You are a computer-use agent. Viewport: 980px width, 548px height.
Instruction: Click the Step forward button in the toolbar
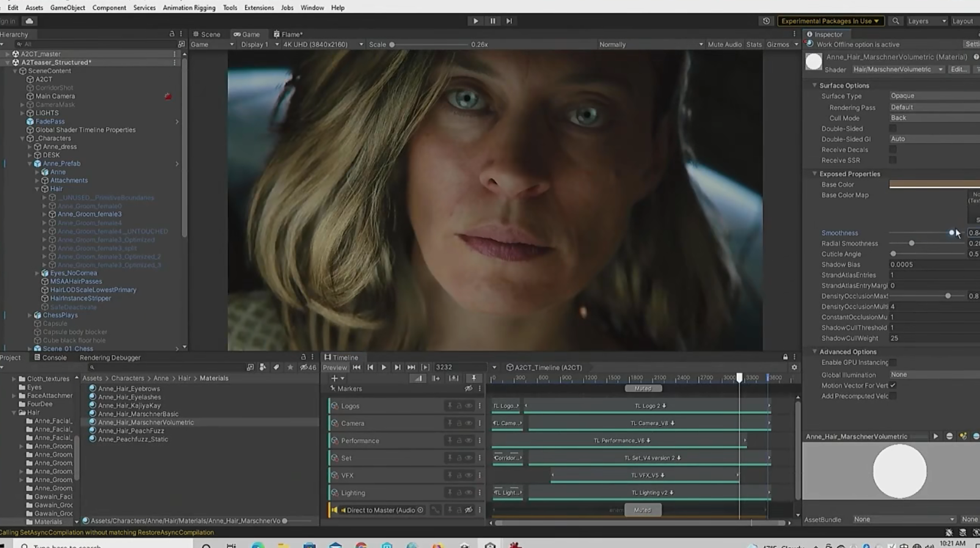click(509, 21)
